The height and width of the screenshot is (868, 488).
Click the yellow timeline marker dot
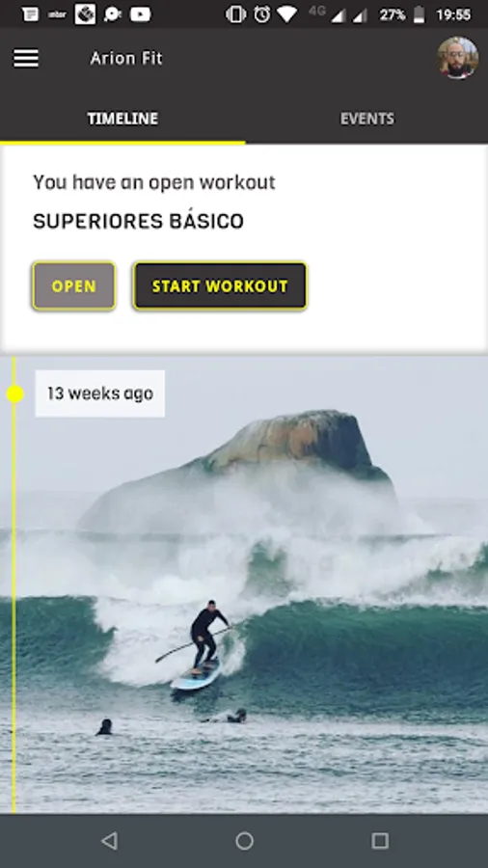coord(14,394)
